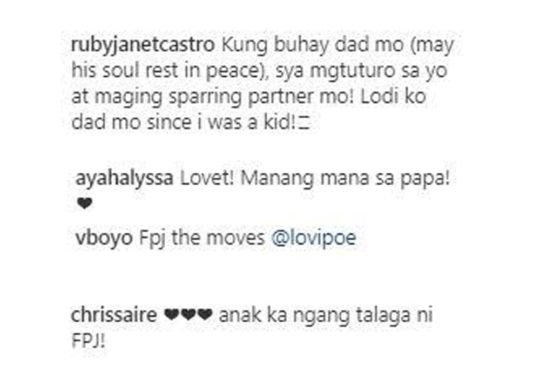Viewport: 540px width, 392px height.
Task: Click the last heart in chrissaire's comment
Action: tap(205, 314)
